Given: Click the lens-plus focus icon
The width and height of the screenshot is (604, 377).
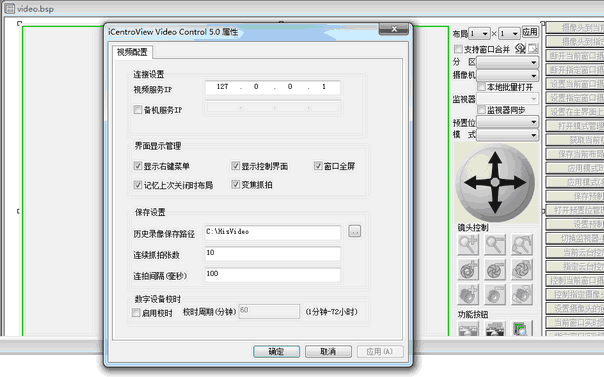Looking at the screenshot, I should click(468, 295).
